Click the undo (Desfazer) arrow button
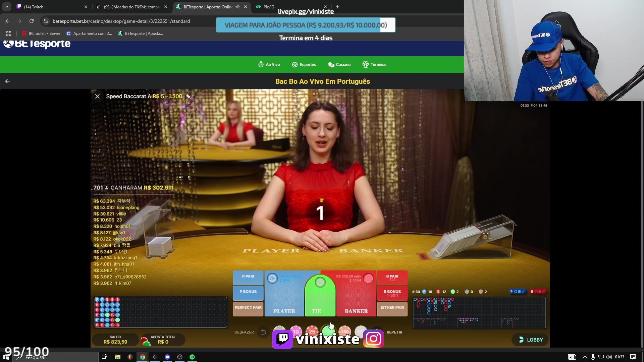Viewport: 644px width, 362px height. 263,332
